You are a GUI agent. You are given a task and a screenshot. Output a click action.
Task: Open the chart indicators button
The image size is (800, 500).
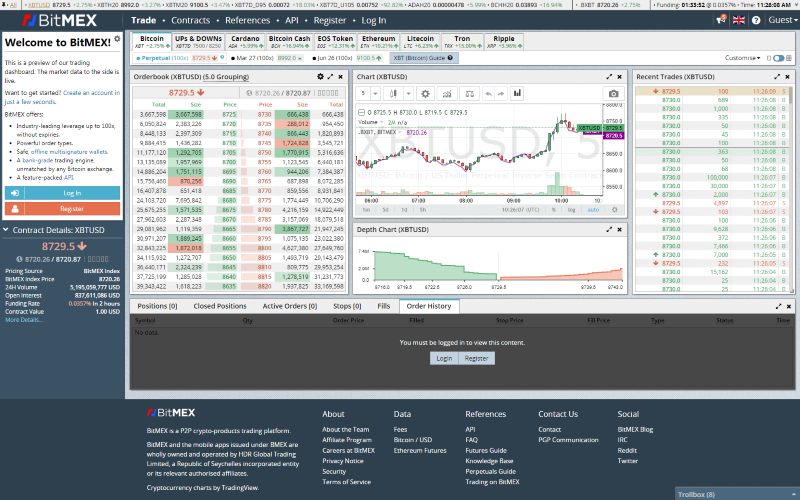(447, 93)
